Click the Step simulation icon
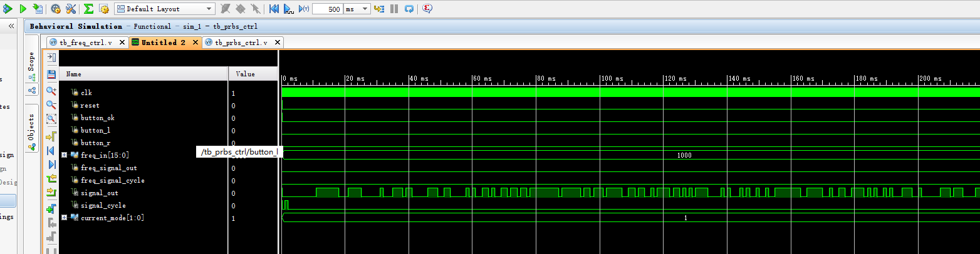 click(x=379, y=9)
